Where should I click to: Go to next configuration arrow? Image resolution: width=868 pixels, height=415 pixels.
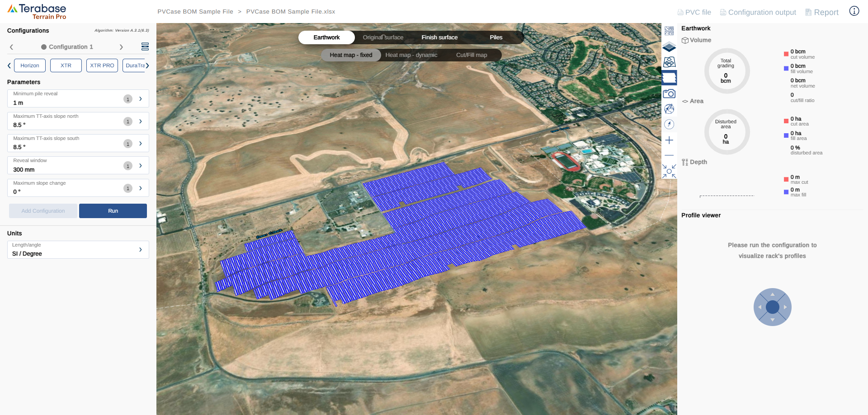121,47
